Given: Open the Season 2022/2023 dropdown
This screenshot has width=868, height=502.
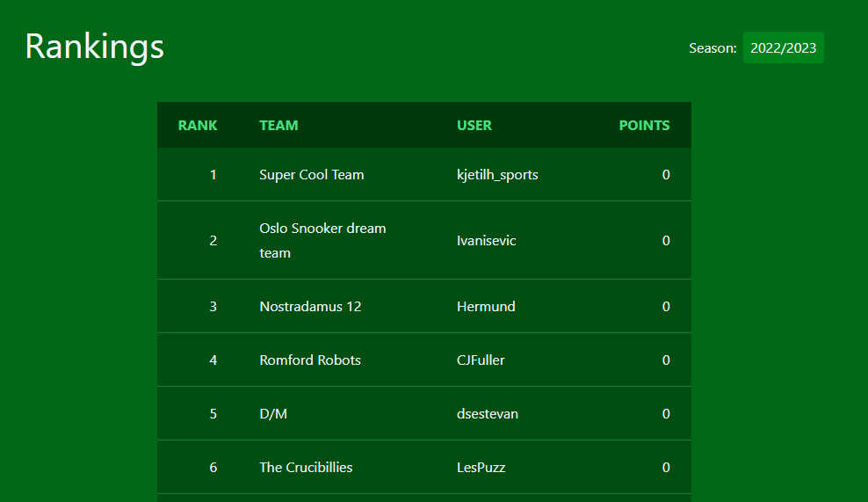Looking at the screenshot, I should [x=783, y=47].
